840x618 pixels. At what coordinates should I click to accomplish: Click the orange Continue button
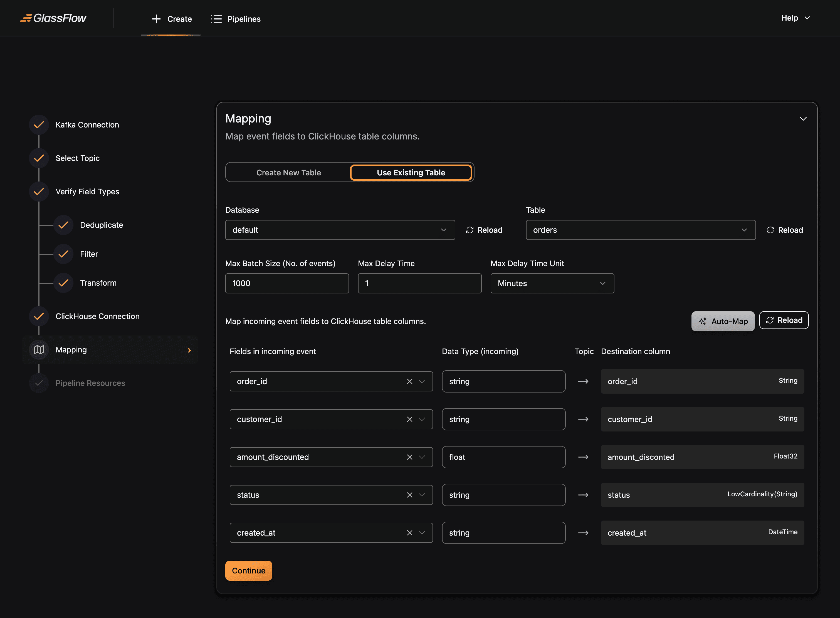click(x=248, y=570)
